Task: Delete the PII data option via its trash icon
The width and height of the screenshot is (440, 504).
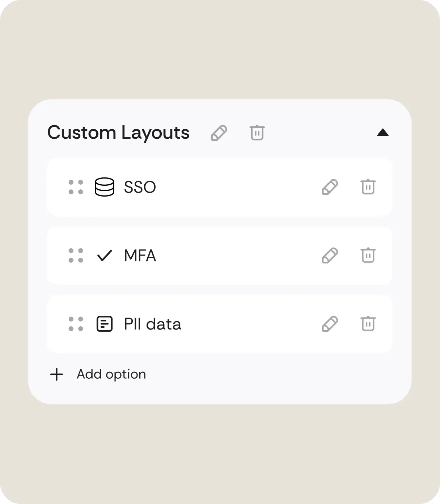Action: point(368,324)
